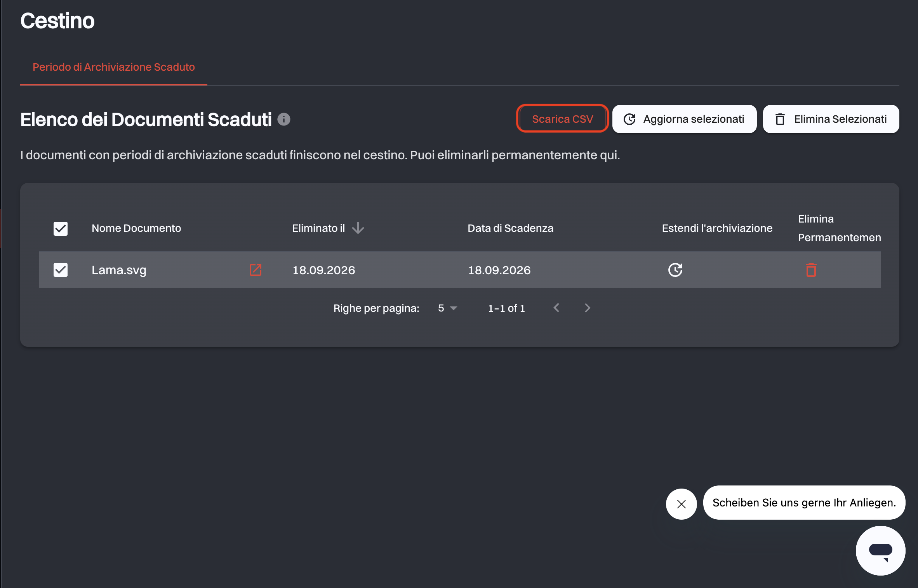Viewport: 918px width, 588px height.
Task: Sort by Nome Documento column header
Action: click(136, 228)
